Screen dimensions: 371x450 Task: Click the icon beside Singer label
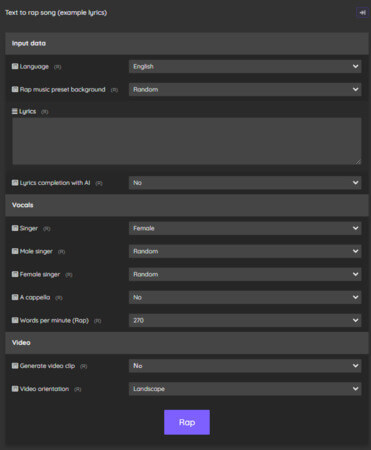pos(15,228)
